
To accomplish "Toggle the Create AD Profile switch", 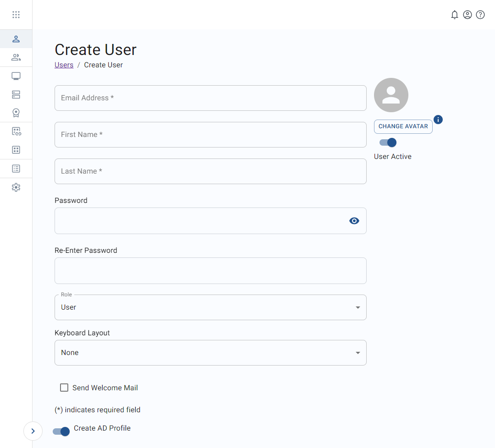I will (61, 431).
